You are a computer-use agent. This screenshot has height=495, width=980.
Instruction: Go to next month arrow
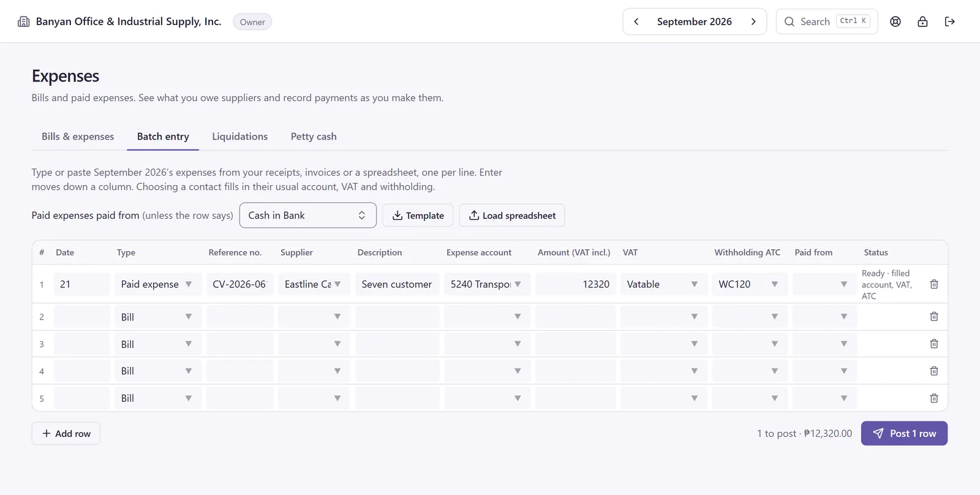click(x=753, y=21)
